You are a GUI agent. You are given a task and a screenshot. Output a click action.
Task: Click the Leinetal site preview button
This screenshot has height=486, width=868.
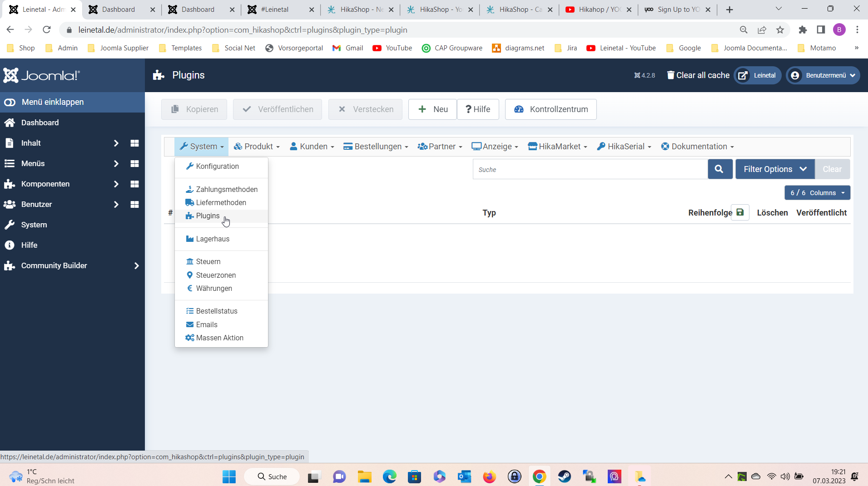(758, 75)
